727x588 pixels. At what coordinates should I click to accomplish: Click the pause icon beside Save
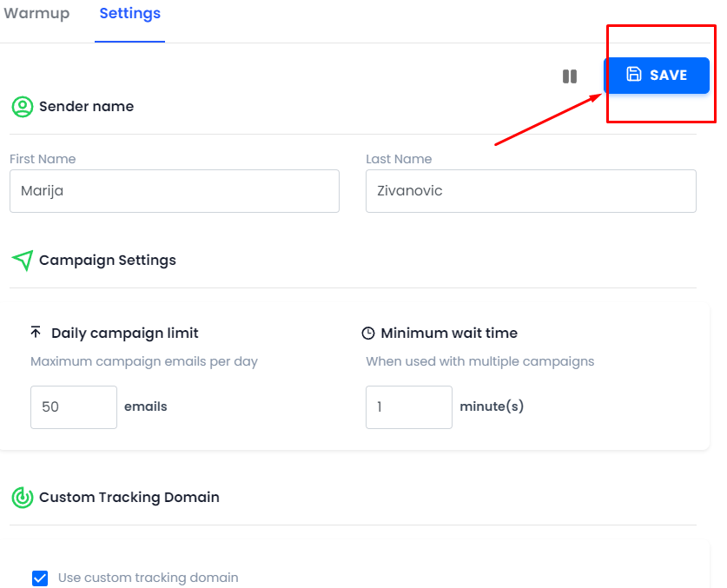(570, 76)
